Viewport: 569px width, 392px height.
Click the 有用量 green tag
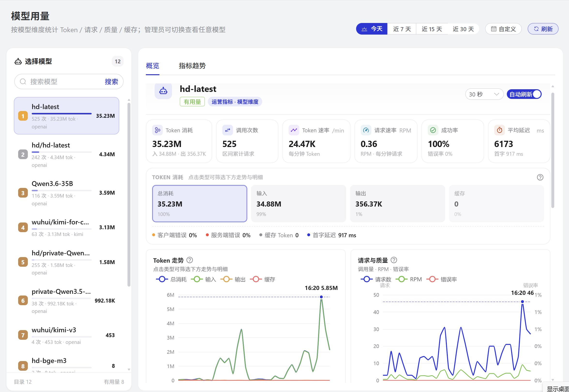(192, 102)
